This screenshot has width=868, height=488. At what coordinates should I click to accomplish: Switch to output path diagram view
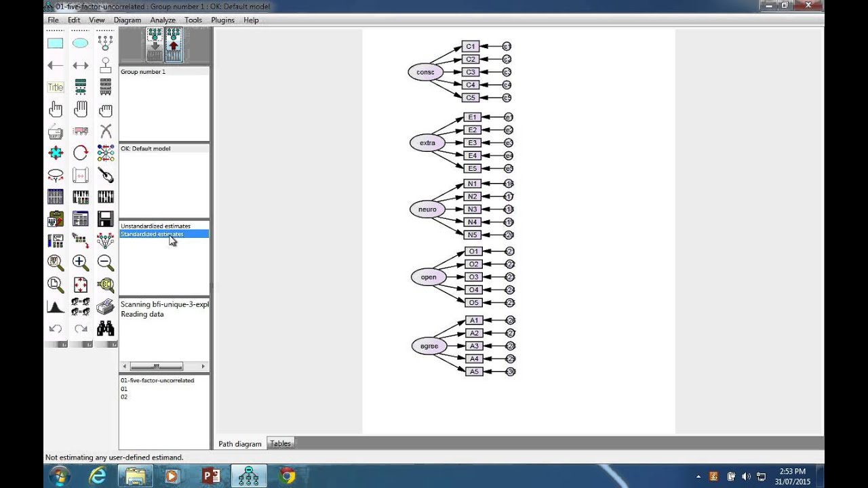pos(174,45)
